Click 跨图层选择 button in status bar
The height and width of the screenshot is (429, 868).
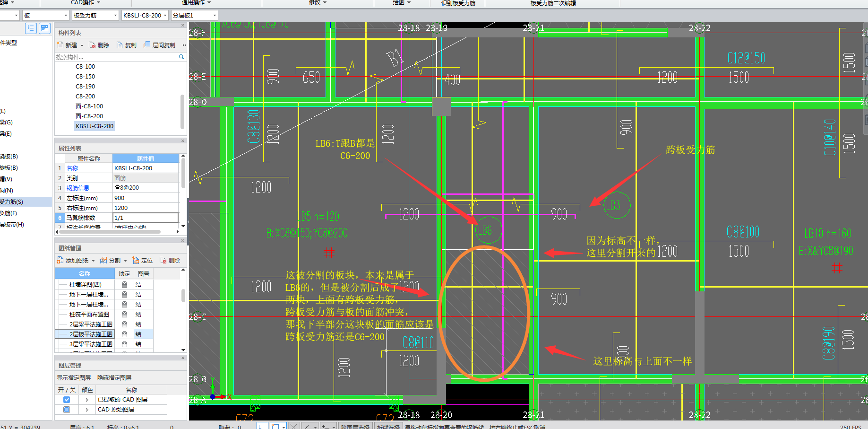[x=355, y=426]
